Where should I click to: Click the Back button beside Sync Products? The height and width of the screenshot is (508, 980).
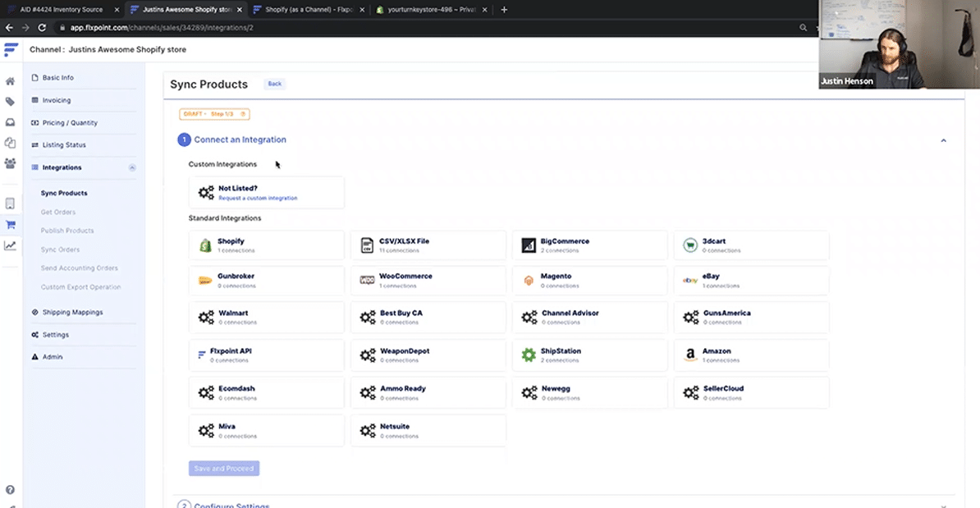tap(274, 84)
